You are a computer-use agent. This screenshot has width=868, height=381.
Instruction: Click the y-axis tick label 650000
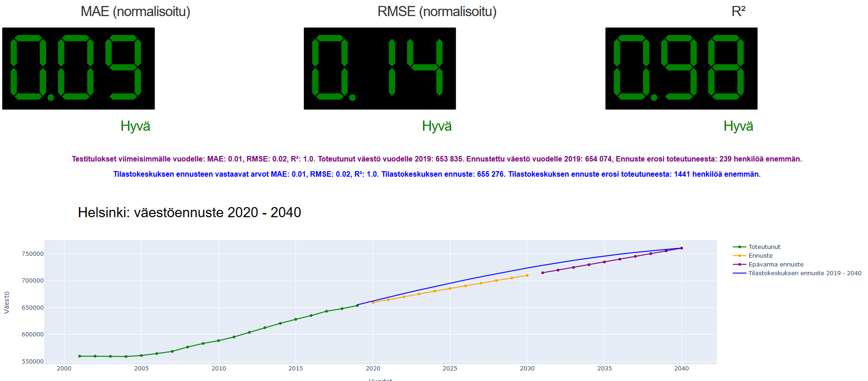33,308
